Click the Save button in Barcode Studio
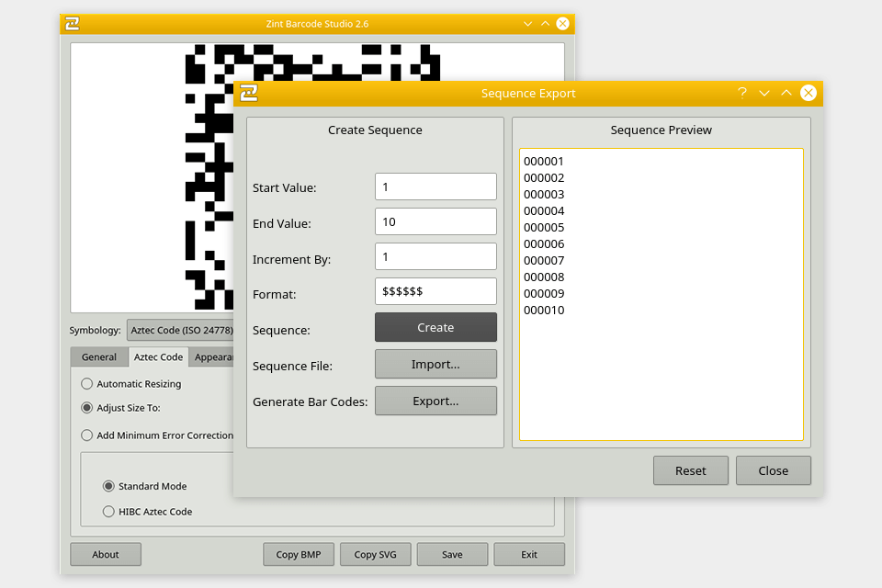The image size is (882, 588). tap(452, 554)
